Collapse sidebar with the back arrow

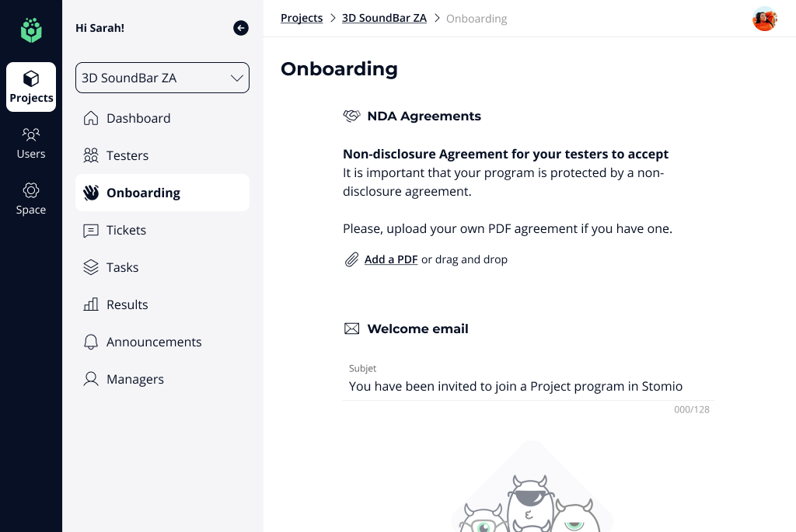coord(241,28)
